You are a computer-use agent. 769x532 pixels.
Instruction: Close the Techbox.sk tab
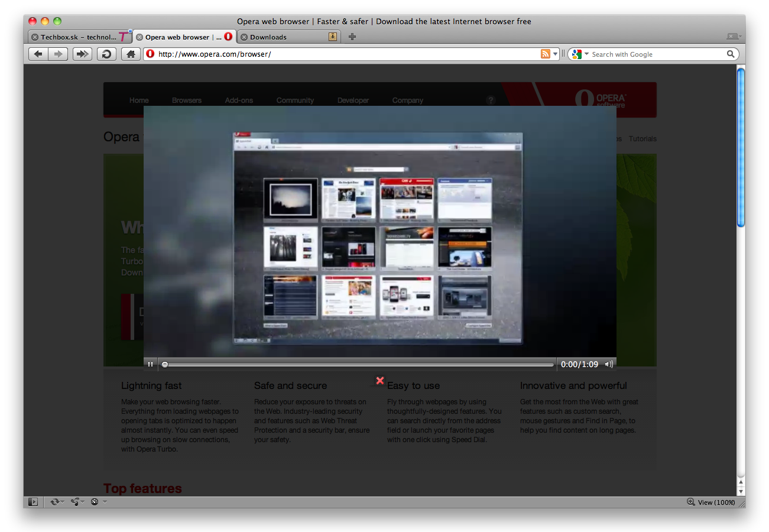click(35, 37)
